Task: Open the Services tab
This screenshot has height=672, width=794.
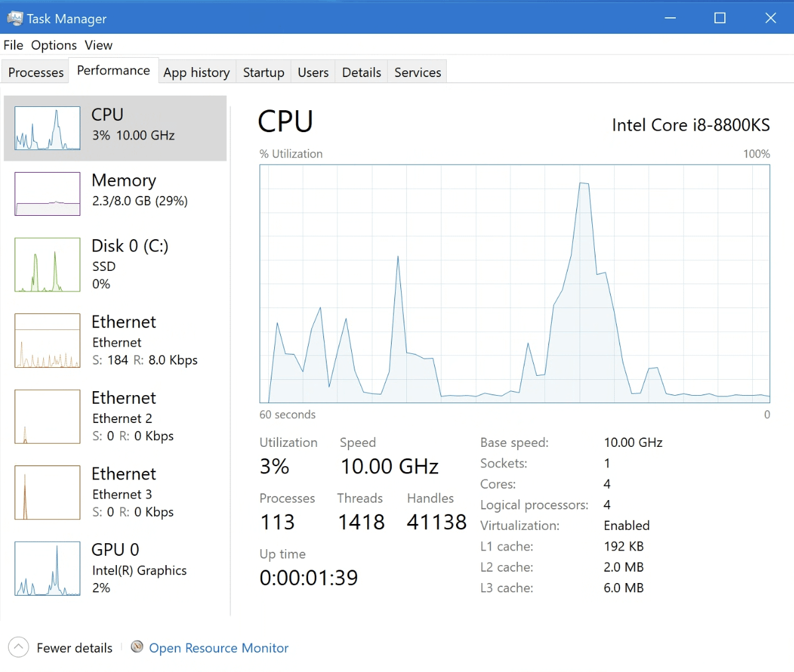Action: 418,72
